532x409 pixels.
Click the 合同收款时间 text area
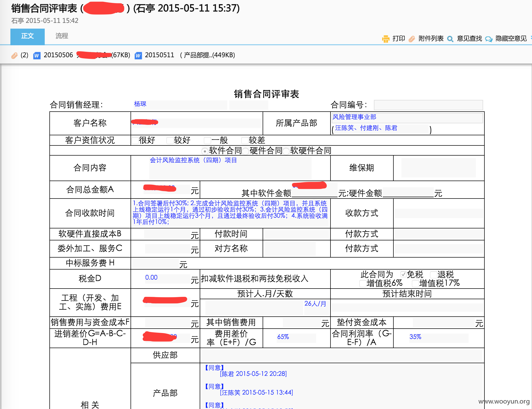click(230, 213)
